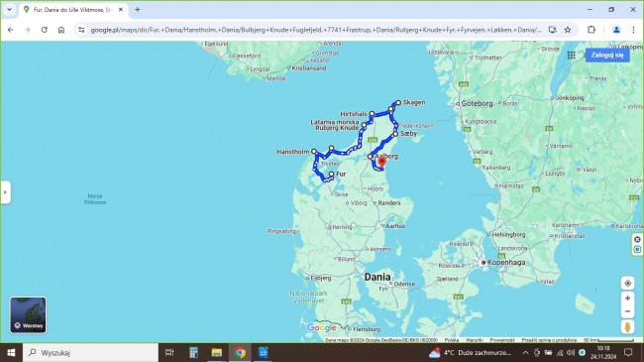
Task: Click the red destination pin marker
Action: [382, 162]
